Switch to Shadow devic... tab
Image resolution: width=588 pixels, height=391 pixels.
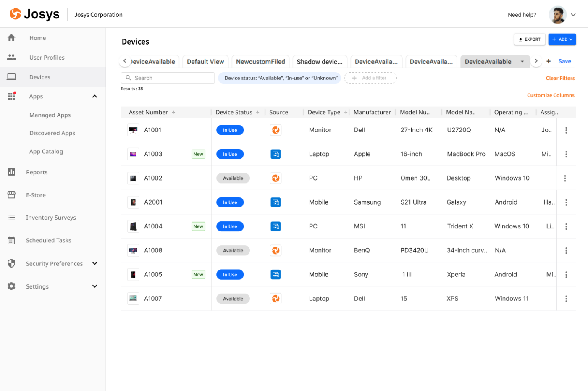click(x=320, y=62)
